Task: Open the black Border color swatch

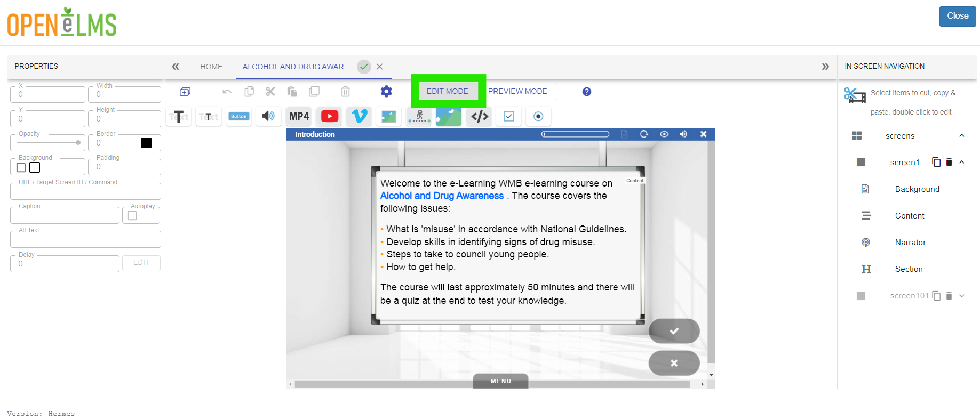Action: click(x=146, y=143)
